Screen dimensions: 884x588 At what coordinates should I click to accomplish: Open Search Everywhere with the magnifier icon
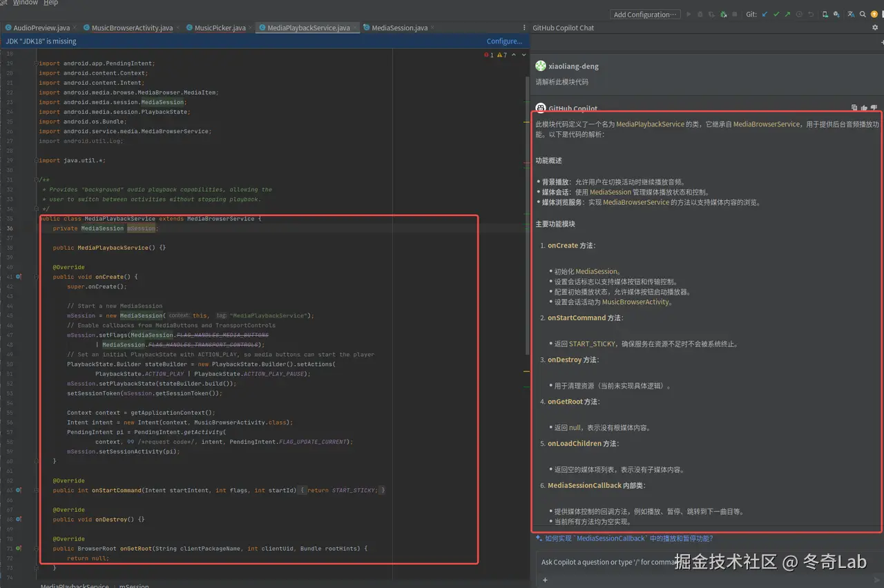click(863, 14)
